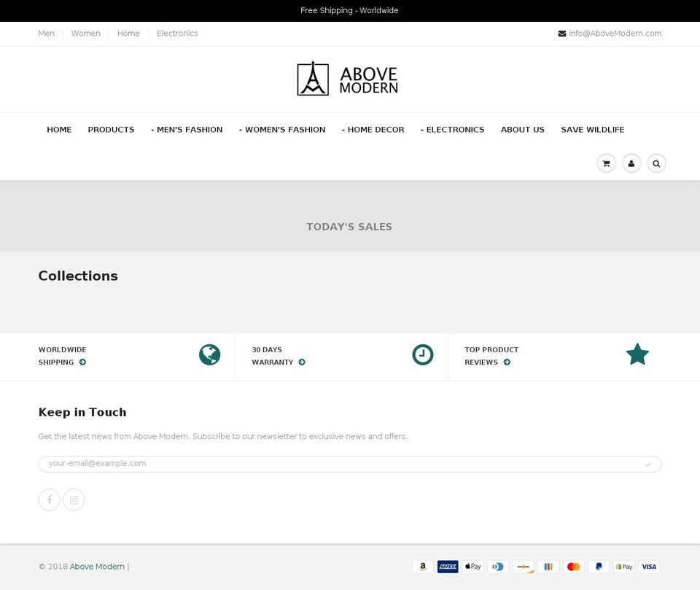Click the arrow icon next to Reviews
The image size is (700, 590).
coord(507,362)
